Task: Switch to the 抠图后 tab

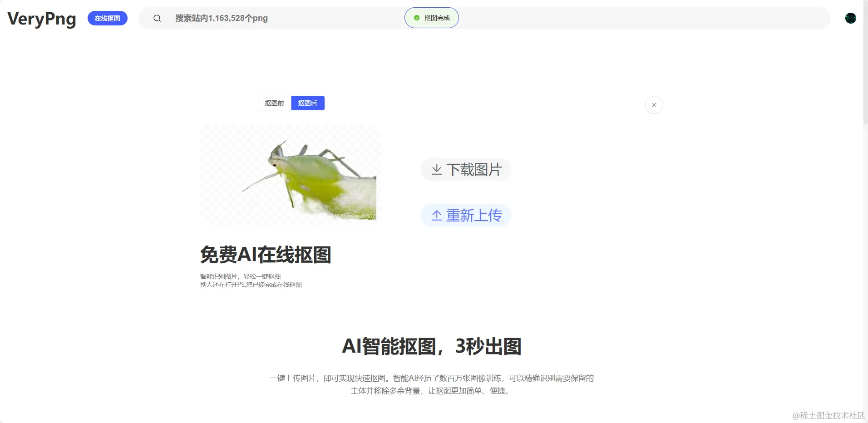Action: tap(308, 103)
